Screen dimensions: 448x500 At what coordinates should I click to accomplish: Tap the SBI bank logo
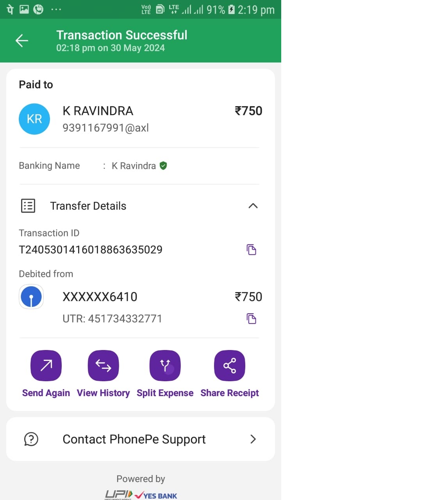click(31, 297)
